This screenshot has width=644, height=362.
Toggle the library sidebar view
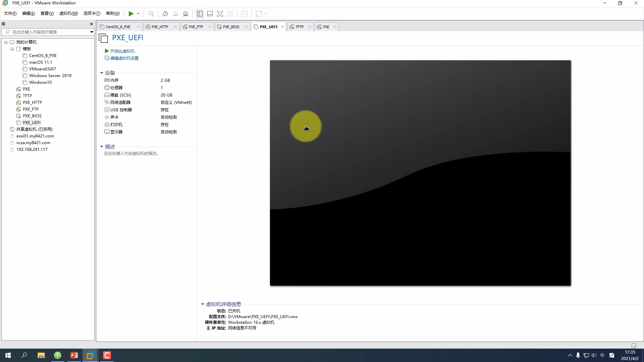tap(200, 14)
